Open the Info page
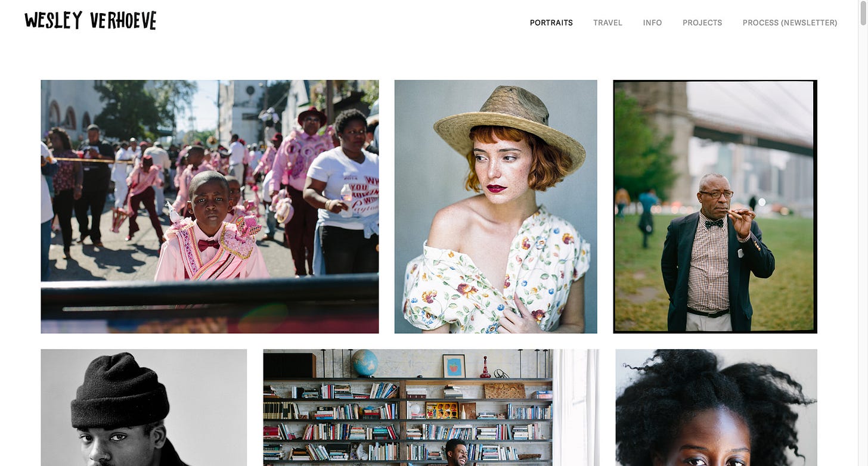Image resolution: width=868 pixels, height=466 pixels. (652, 23)
